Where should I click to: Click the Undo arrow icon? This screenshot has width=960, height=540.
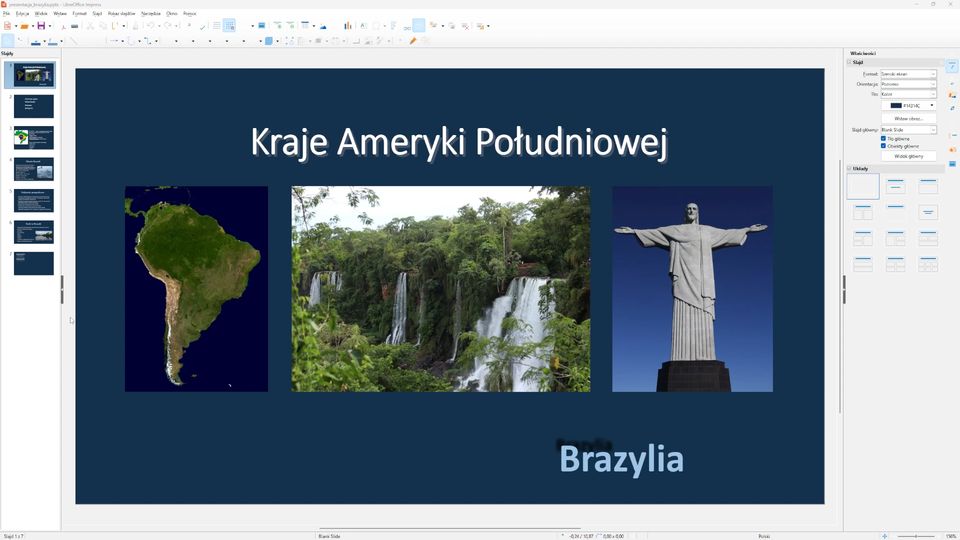tap(149, 26)
